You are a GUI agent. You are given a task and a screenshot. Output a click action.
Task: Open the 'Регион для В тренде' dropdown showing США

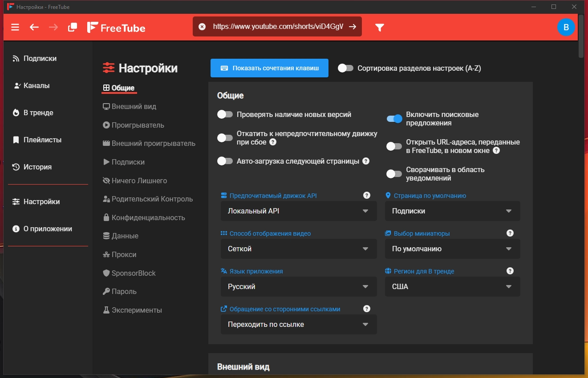[452, 287]
